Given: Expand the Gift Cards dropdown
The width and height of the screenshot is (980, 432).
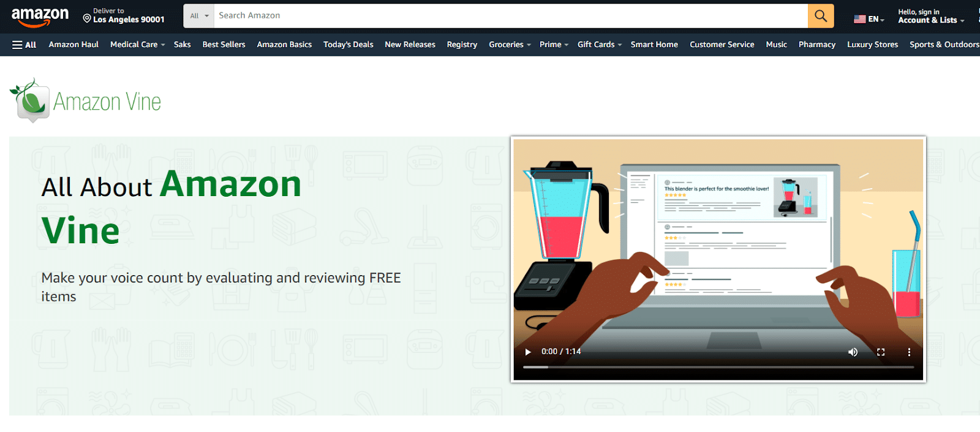Looking at the screenshot, I should pyautogui.click(x=600, y=45).
